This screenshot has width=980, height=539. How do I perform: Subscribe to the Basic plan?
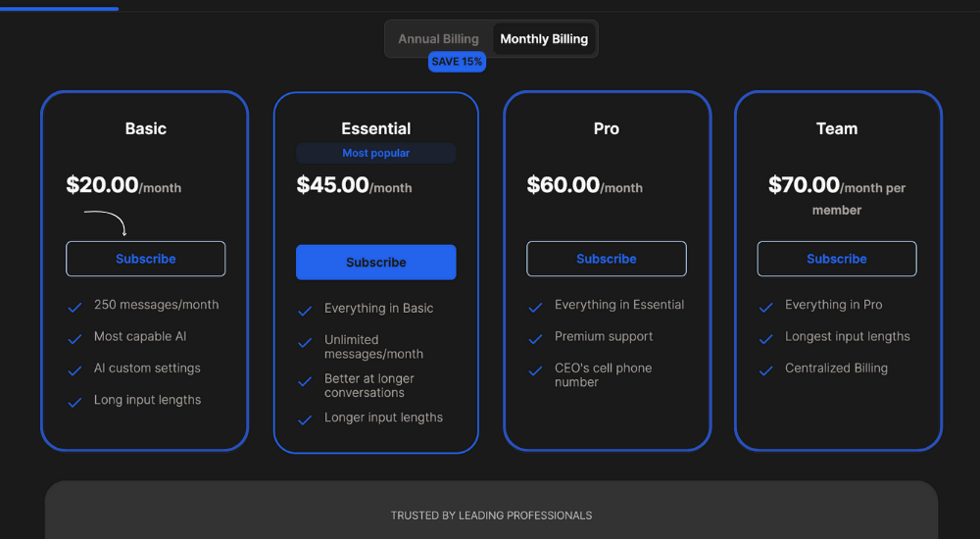click(146, 259)
